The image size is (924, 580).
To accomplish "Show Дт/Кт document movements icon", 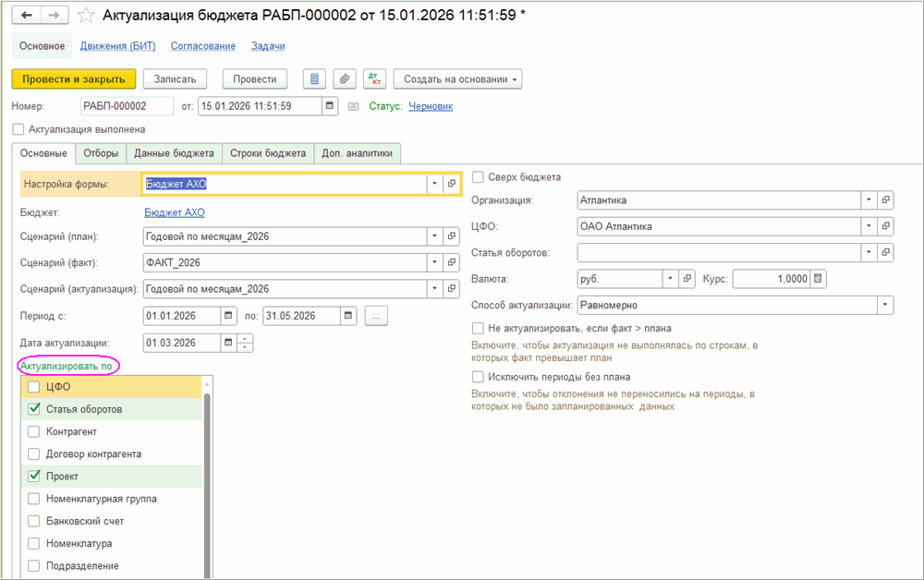I will pyautogui.click(x=374, y=79).
